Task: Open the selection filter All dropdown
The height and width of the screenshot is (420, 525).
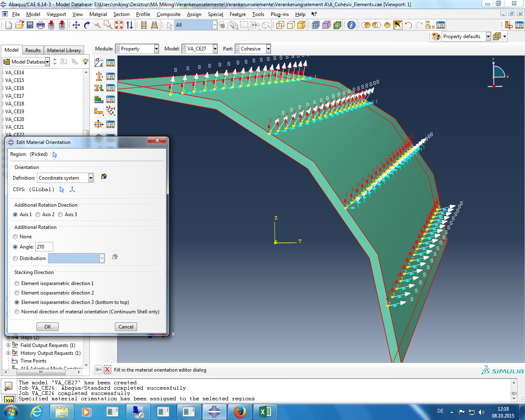Action: point(214,25)
